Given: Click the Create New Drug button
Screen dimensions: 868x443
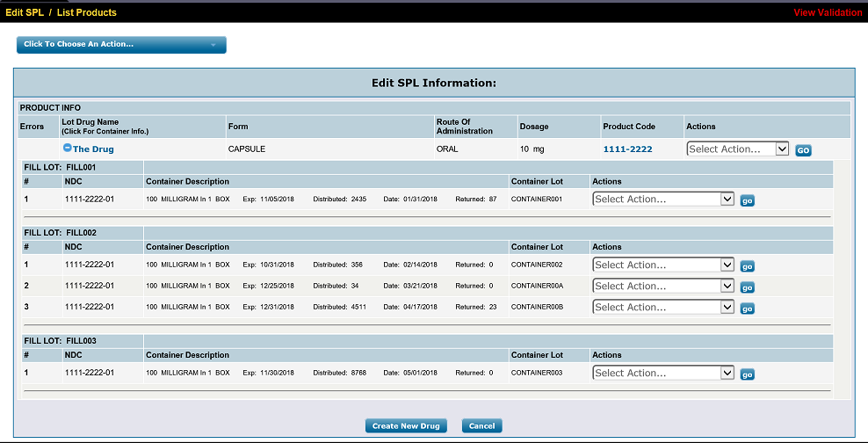Looking at the screenshot, I should [x=406, y=425].
